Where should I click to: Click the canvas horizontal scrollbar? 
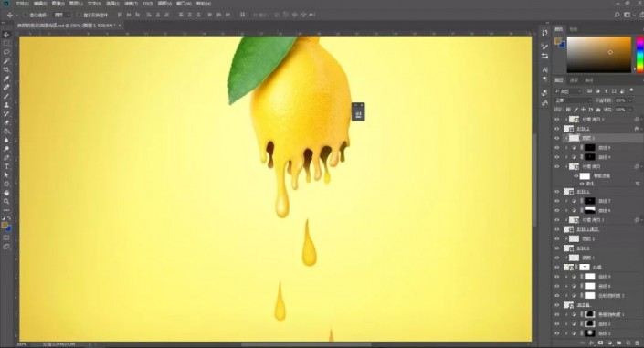(x=306, y=344)
